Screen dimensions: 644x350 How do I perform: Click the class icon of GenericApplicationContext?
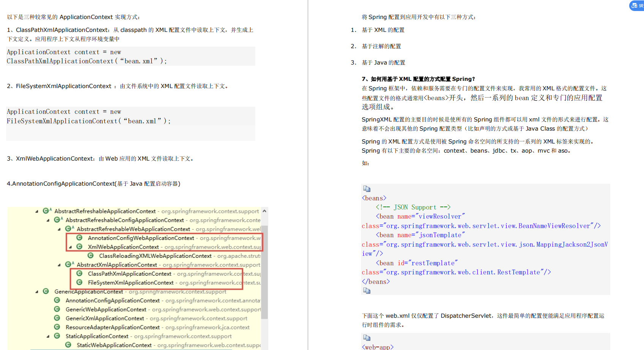tap(46, 291)
